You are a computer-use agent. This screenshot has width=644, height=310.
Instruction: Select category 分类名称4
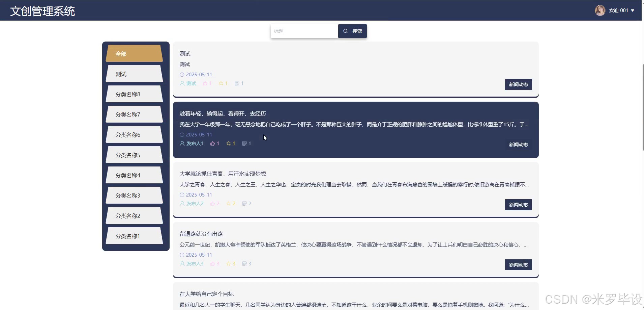point(134,175)
